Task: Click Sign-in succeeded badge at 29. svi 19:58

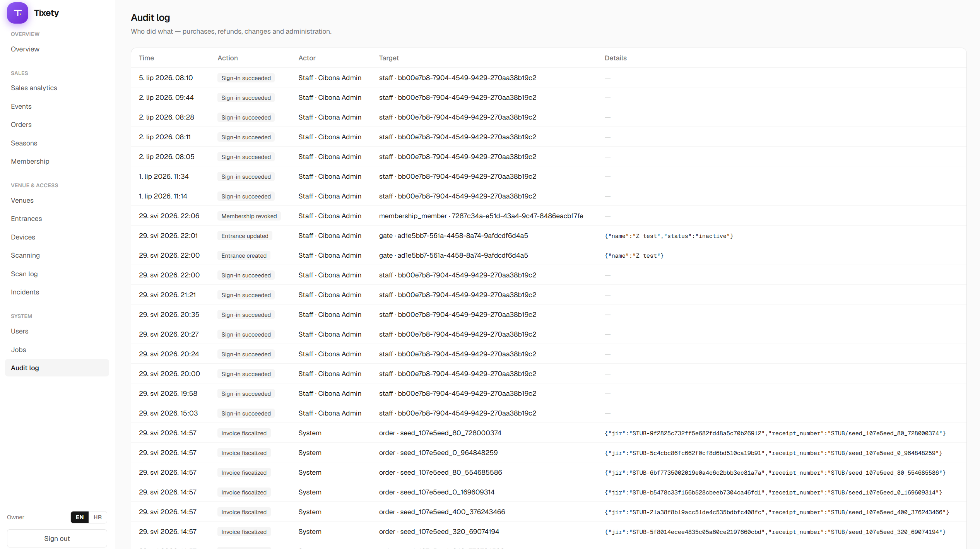Action: [246, 394]
